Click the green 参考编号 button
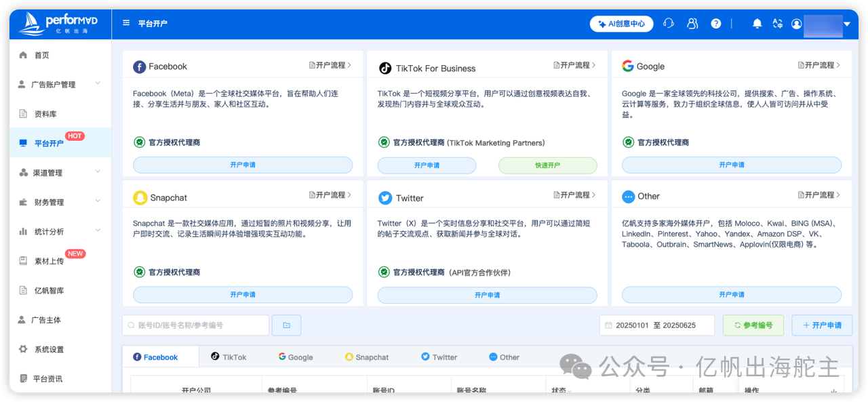868x402 pixels. click(x=753, y=325)
